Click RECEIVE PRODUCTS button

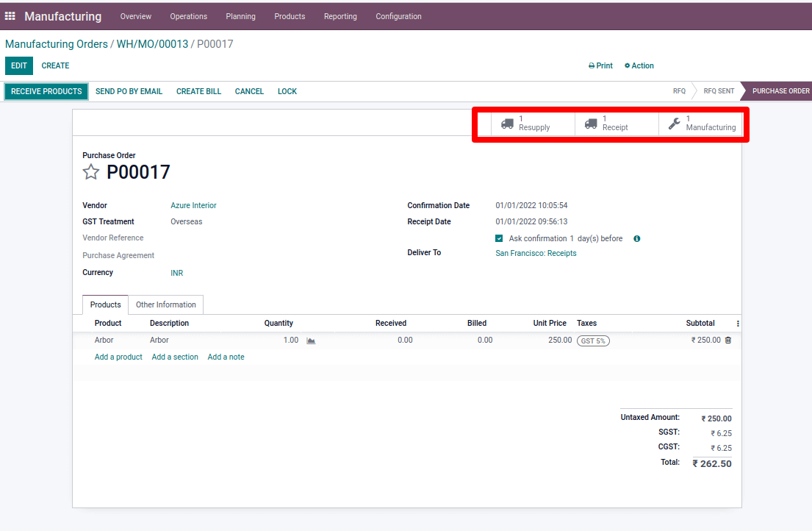click(x=46, y=91)
